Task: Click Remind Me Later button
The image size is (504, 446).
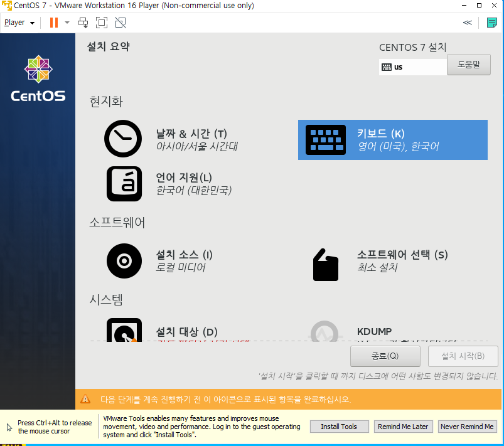Action: [403, 427]
